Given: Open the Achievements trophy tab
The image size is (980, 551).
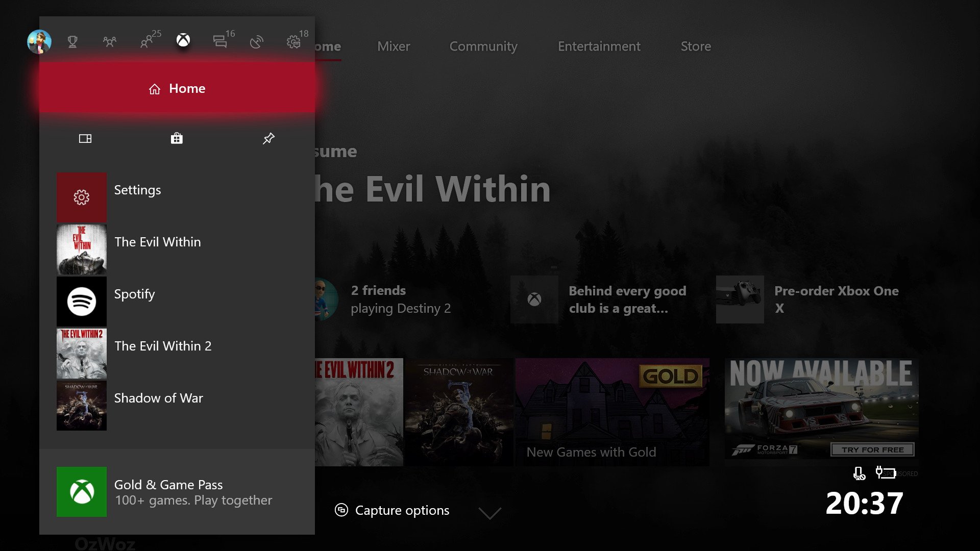Looking at the screenshot, I should click(72, 41).
